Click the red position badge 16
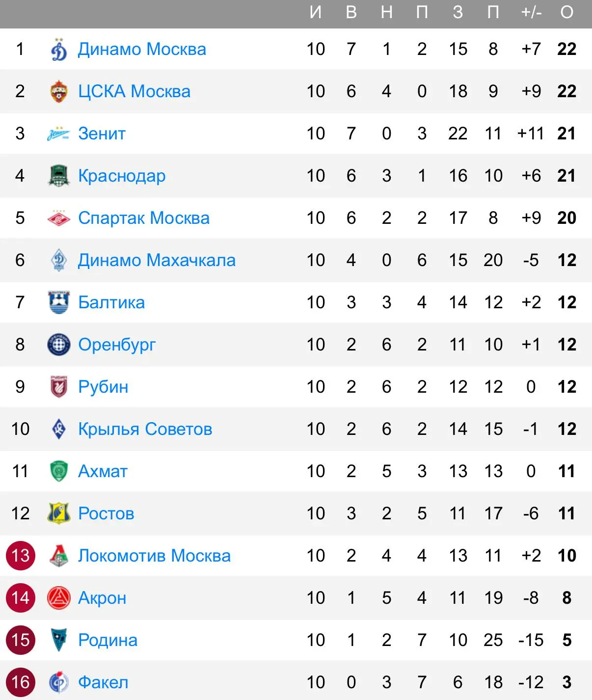The height and width of the screenshot is (700, 592). (x=21, y=682)
